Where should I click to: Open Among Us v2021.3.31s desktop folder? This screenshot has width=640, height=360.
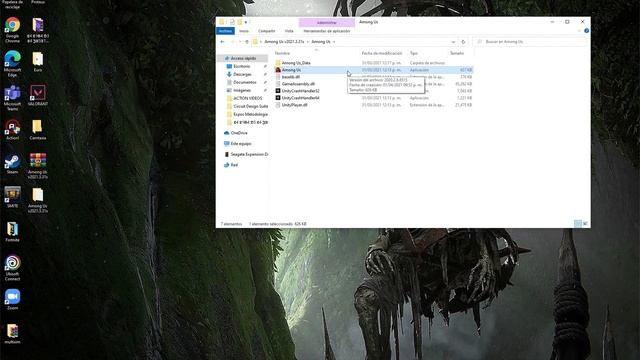click(38, 200)
